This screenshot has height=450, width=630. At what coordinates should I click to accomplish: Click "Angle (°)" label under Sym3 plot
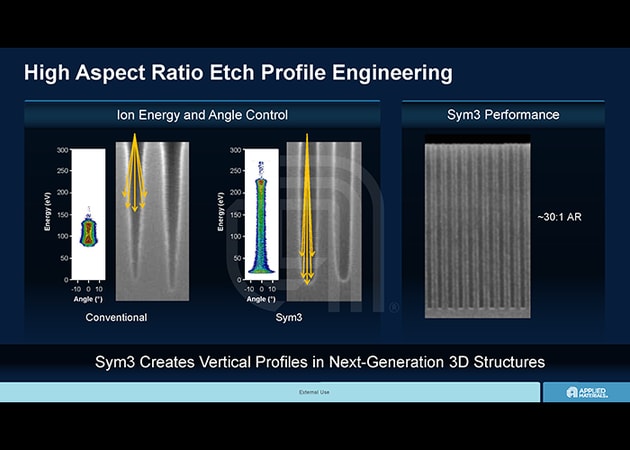click(x=261, y=299)
